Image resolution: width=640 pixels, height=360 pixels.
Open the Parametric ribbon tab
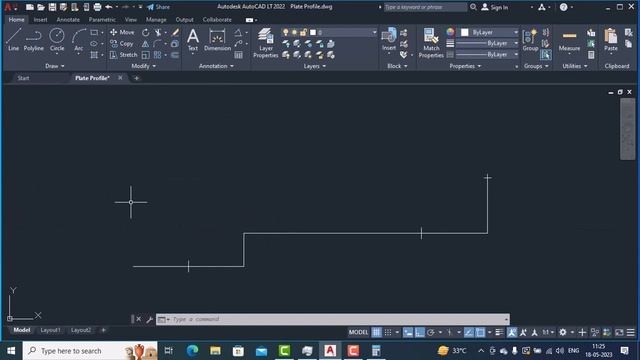pos(102,20)
